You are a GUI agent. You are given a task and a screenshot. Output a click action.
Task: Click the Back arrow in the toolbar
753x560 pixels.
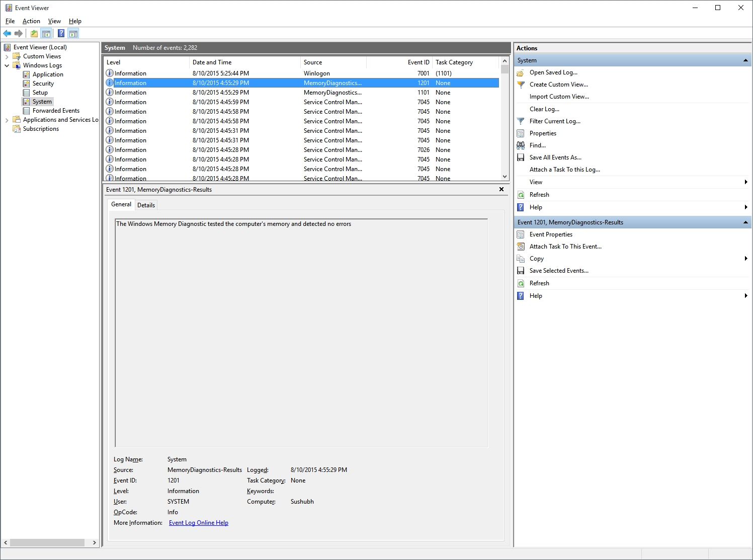click(7, 34)
